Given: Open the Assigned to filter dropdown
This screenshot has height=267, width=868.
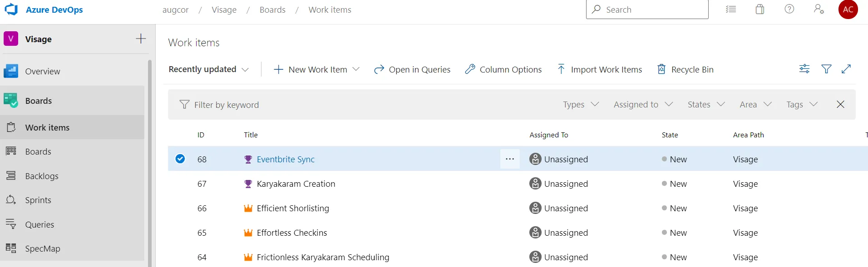Looking at the screenshot, I should [x=643, y=105].
